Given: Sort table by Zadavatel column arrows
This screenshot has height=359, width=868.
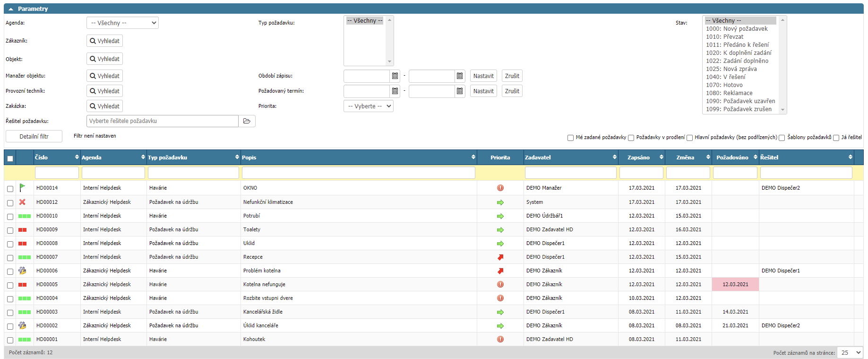Looking at the screenshot, I should tap(614, 157).
